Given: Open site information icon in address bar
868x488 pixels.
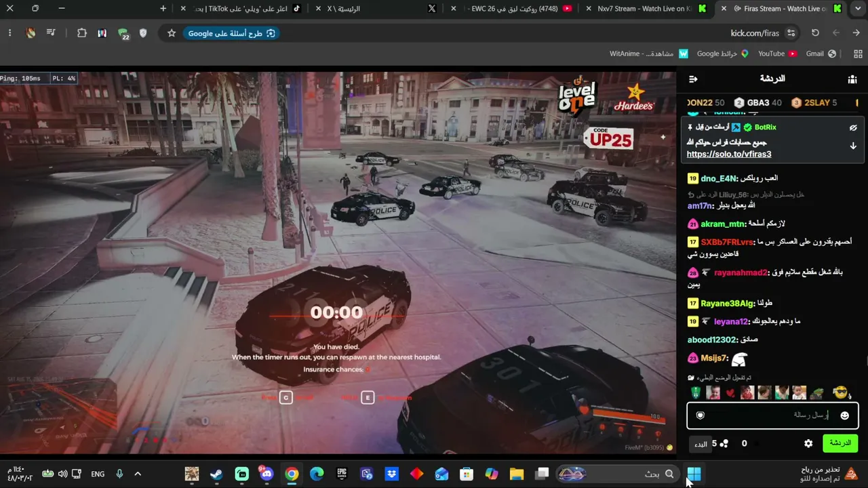Looking at the screenshot, I should click(x=791, y=33).
